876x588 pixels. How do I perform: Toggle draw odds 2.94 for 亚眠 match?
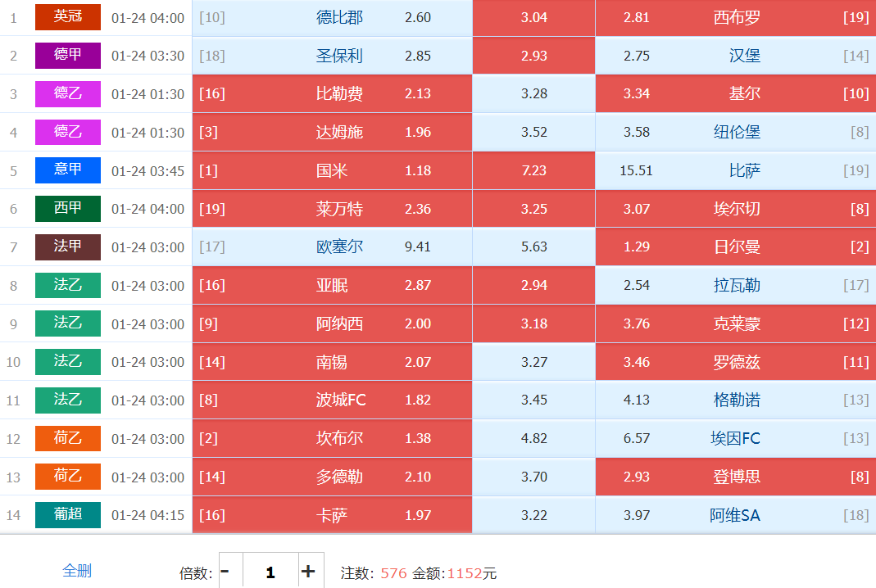[533, 285]
